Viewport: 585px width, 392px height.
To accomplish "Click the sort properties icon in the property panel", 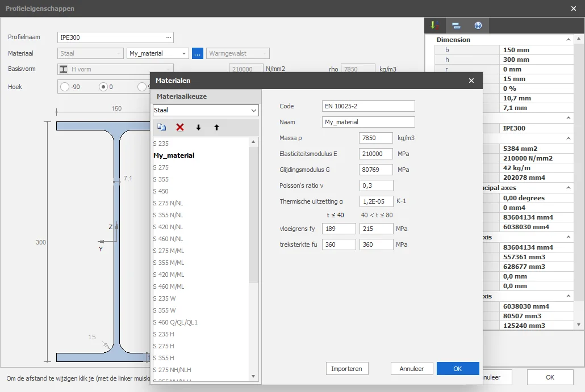I will tap(434, 26).
